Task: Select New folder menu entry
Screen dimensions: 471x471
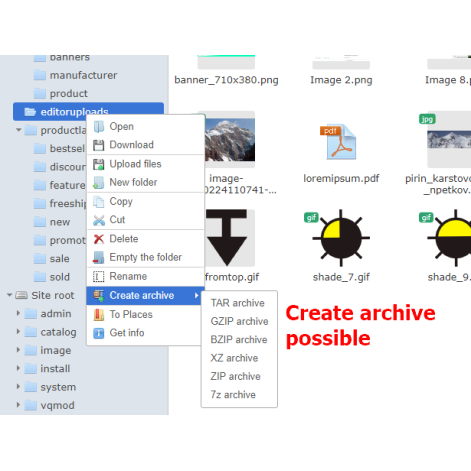Action: [x=145, y=182]
